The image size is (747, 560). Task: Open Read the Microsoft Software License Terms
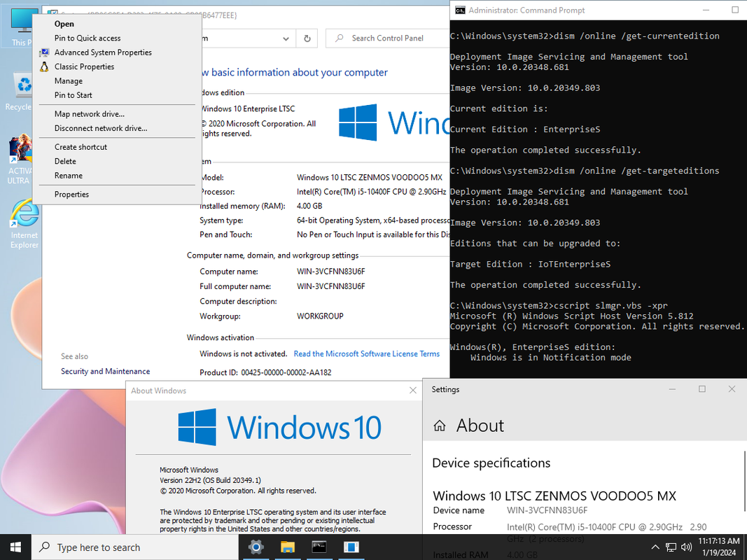(x=366, y=353)
